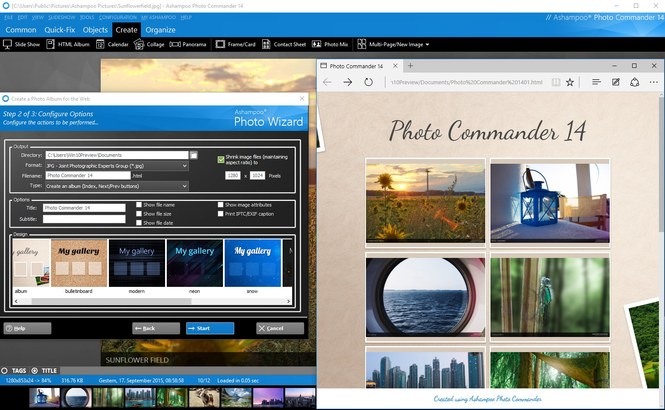Add page to favorites with star icon

point(570,82)
